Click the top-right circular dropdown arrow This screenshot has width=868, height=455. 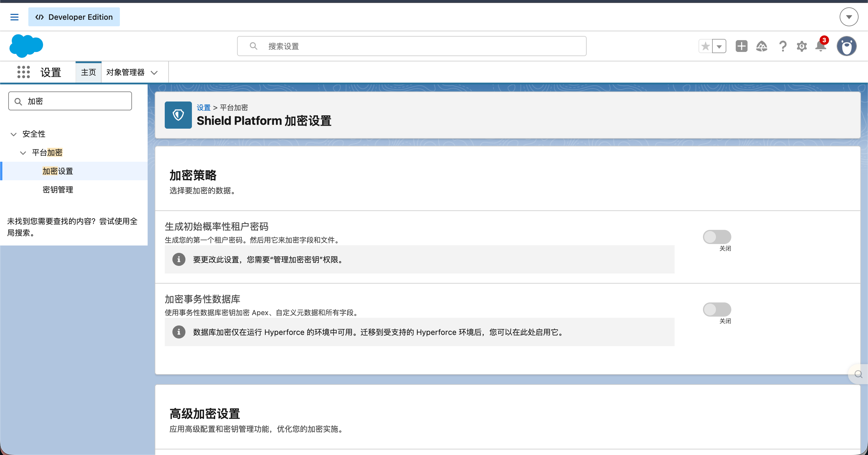pos(849,17)
